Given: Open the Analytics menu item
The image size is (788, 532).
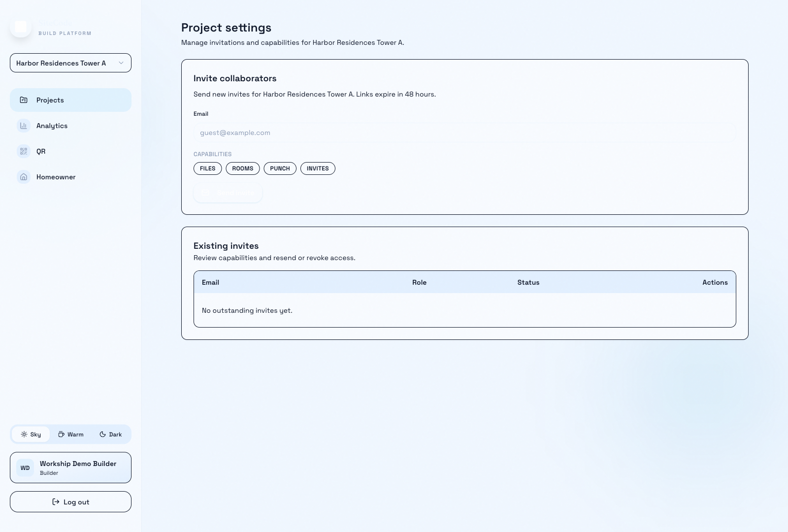Looking at the screenshot, I should [x=52, y=126].
